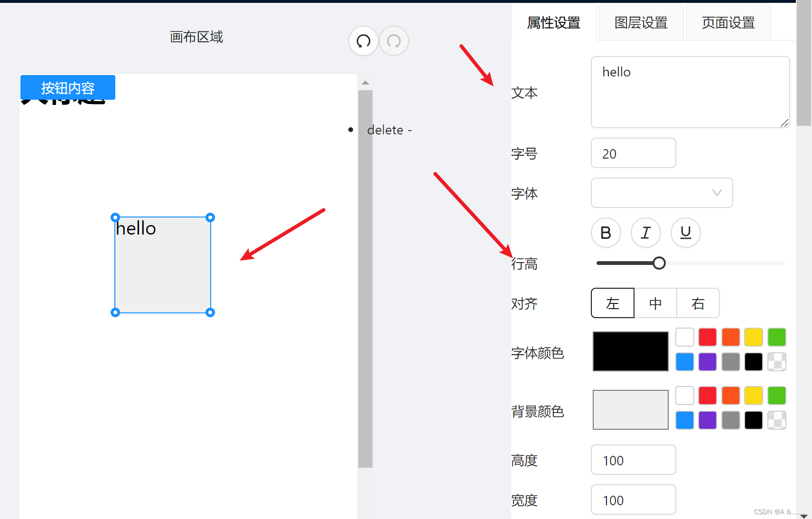Select right alignment 右
This screenshot has width=812, height=519.
point(698,303)
